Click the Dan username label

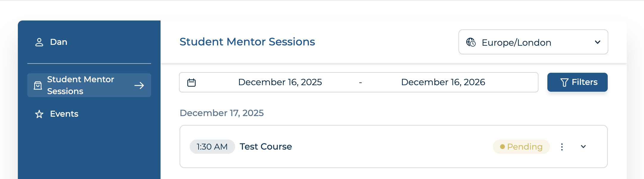[59, 42]
